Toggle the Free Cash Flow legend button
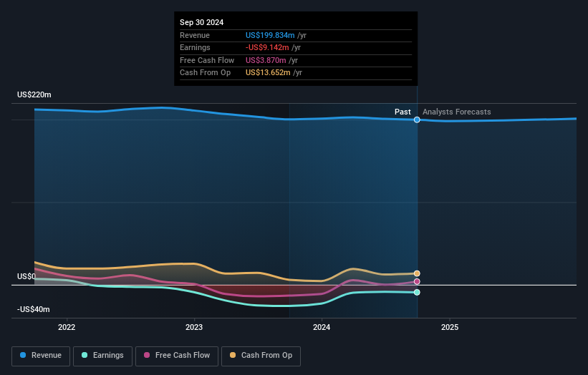 pos(177,356)
